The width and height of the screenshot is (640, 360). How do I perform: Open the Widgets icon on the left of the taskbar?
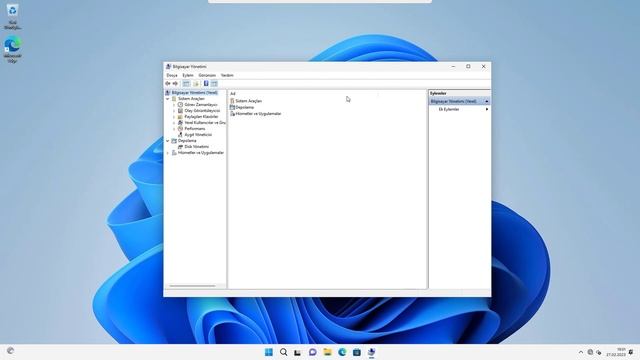pos(11,351)
